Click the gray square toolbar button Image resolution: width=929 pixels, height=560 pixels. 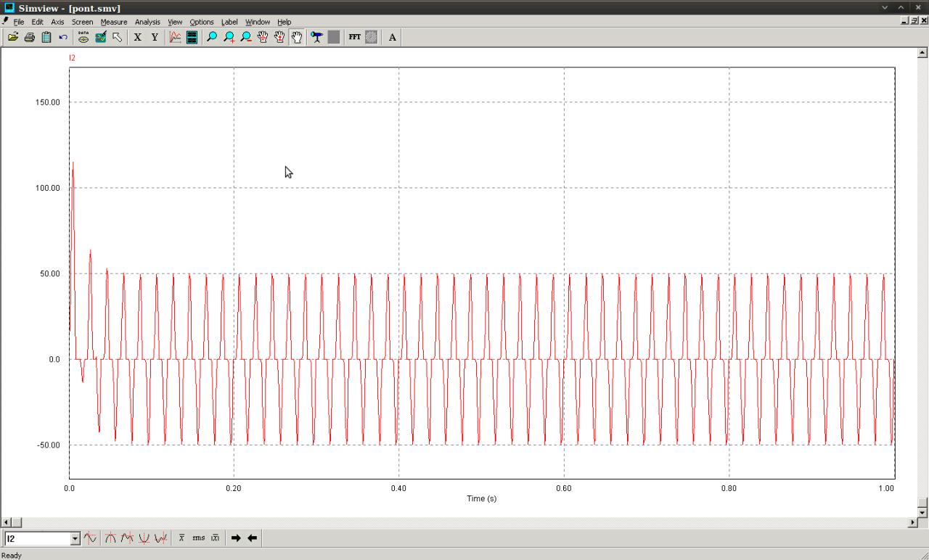(x=334, y=37)
